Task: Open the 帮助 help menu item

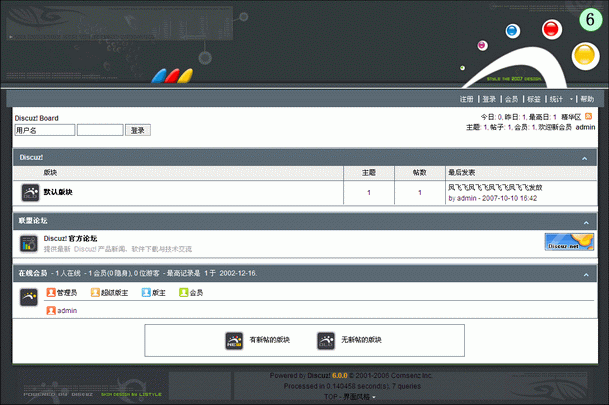Action: tap(587, 99)
